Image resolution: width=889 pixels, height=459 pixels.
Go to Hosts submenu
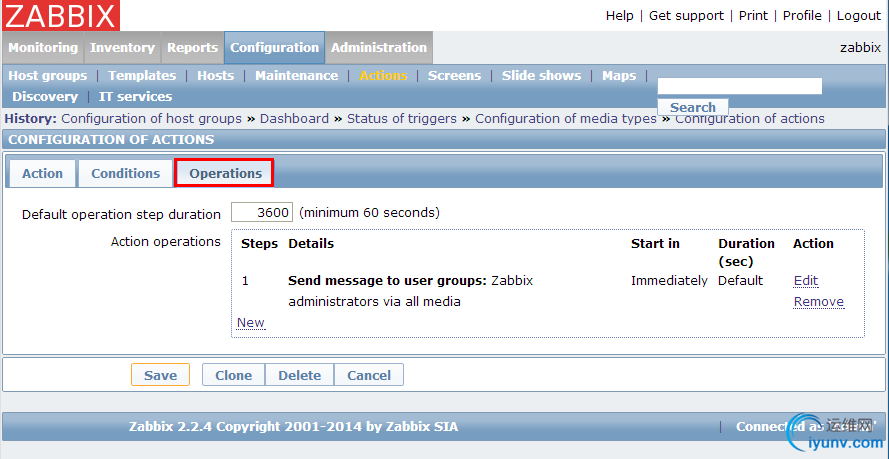215,75
